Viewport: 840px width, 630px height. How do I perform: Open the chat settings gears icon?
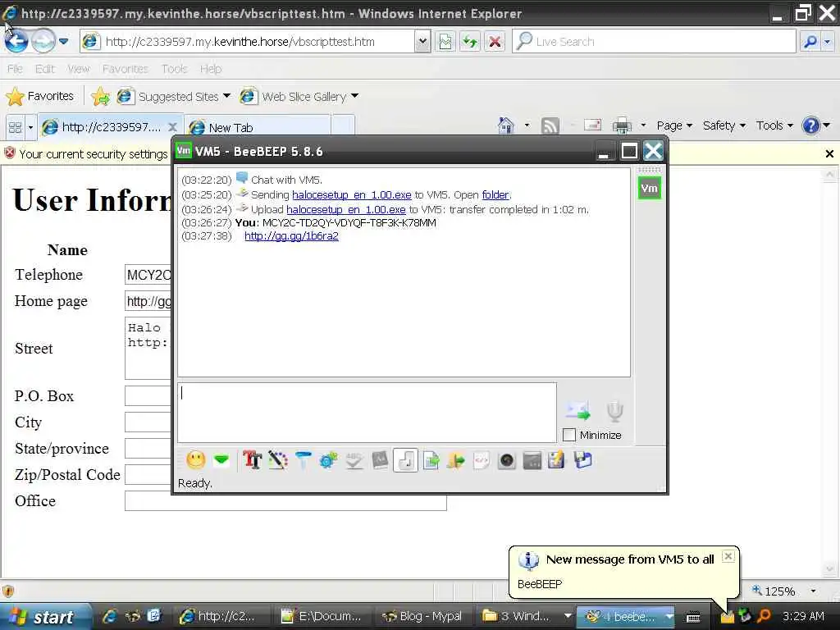coord(328,460)
